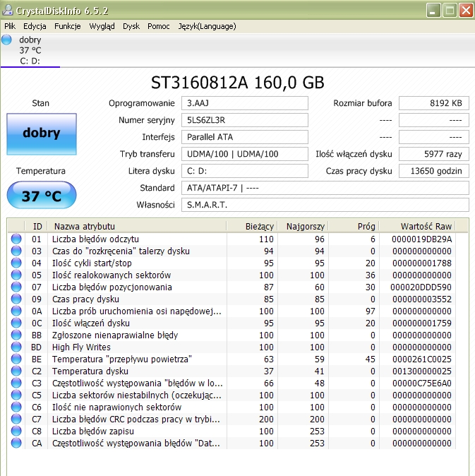Image resolution: width=475 pixels, height=476 pixels.
Task: Click the status orb for attribute 07
Action: click(16, 287)
